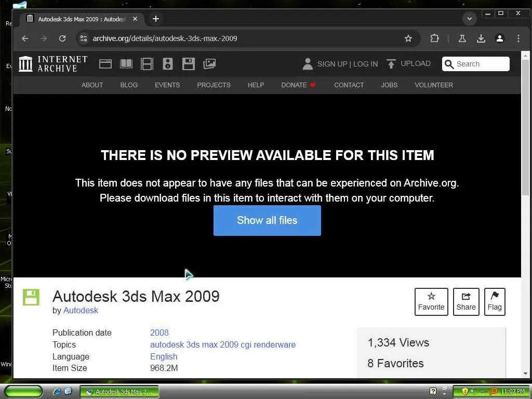Click the 2008 publication date link
This screenshot has width=532, height=399.
coord(159,333)
